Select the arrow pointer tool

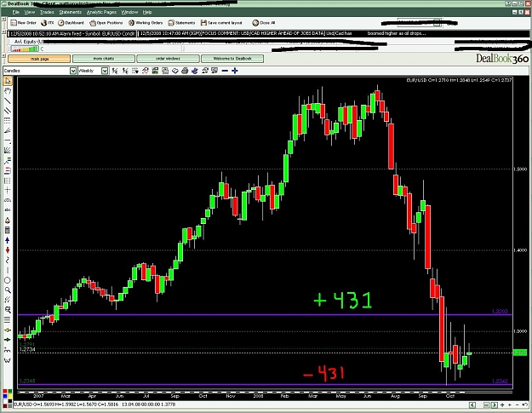coord(8,81)
